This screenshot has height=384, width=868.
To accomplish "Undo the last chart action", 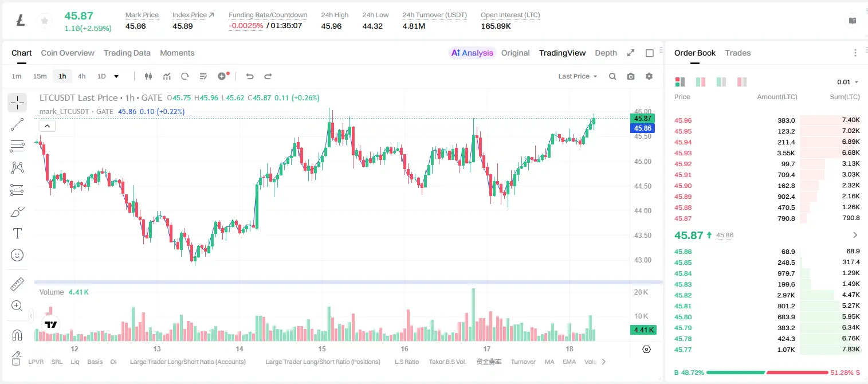I will tap(250, 76).
